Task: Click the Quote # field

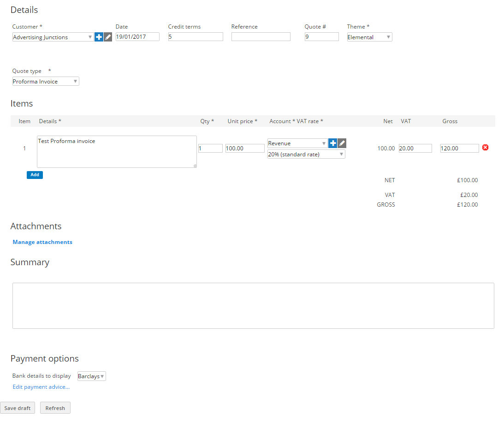Action: tap(322, 36)
